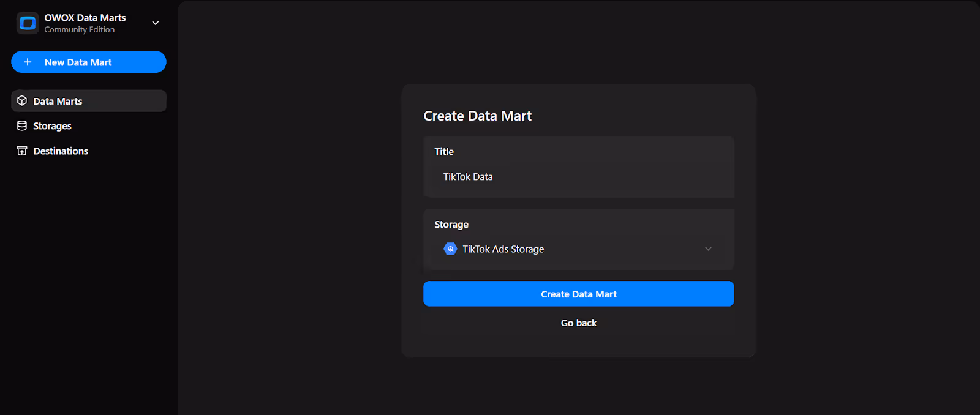980x415 pixels.
Task: Click the Title field label
Action: click(444, 152)
